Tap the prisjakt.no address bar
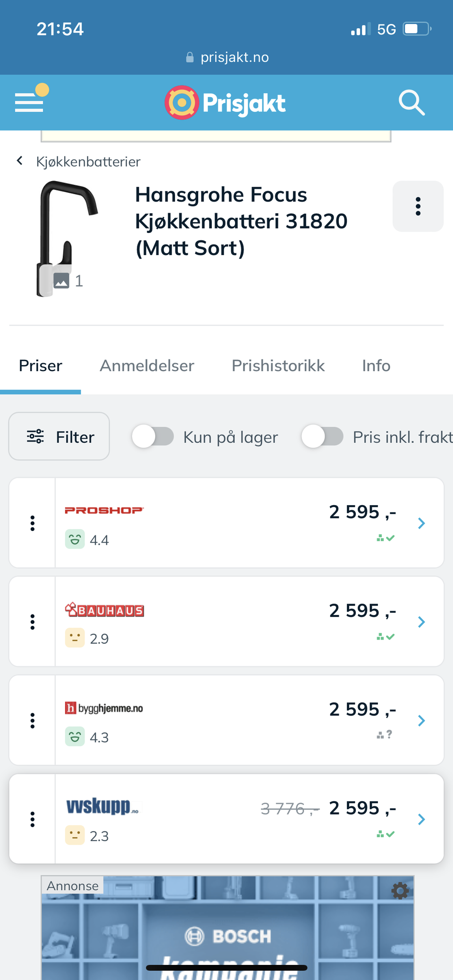453x980 pixels. (227, 58)
